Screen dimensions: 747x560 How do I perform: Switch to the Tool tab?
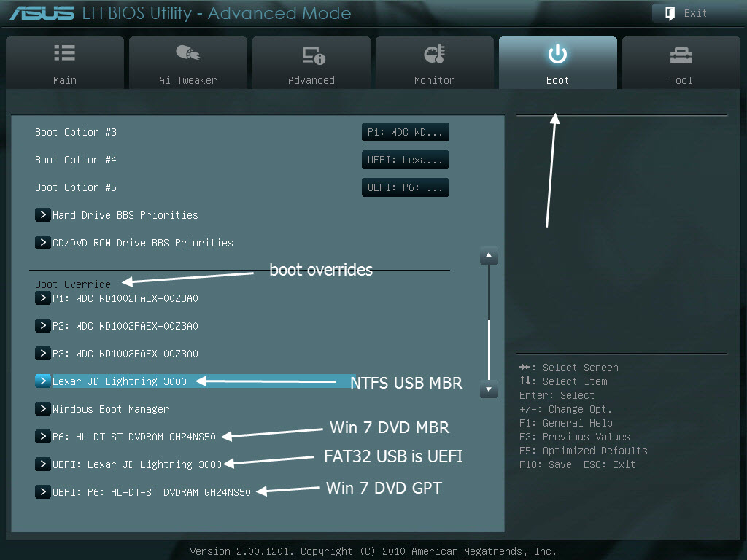tap(681, 63)
